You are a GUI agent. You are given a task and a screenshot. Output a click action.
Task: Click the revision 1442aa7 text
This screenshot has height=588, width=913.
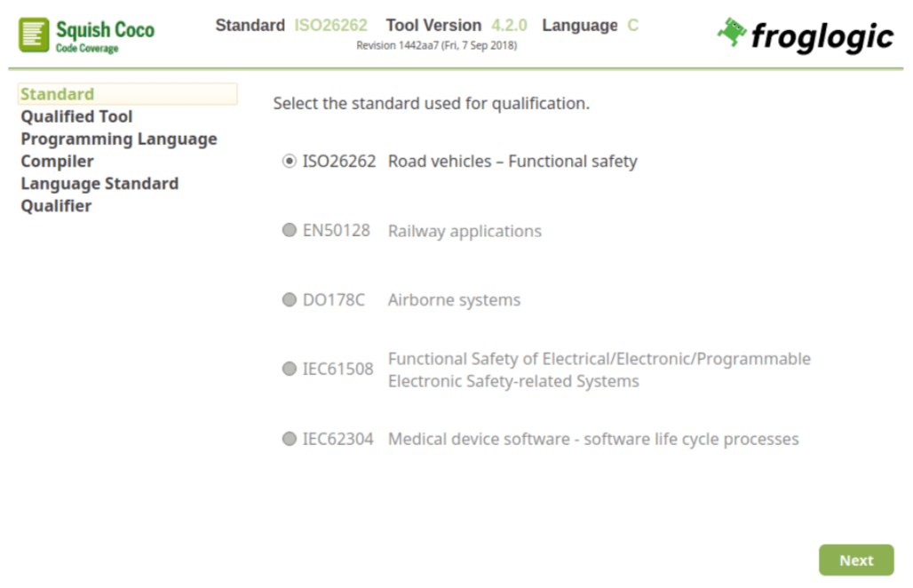click(x=436, y=45)
